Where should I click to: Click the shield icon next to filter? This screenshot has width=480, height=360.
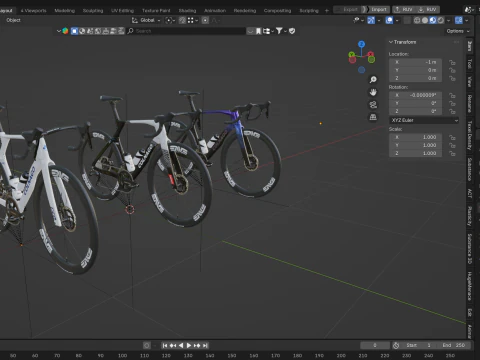[x=292, y=31]
